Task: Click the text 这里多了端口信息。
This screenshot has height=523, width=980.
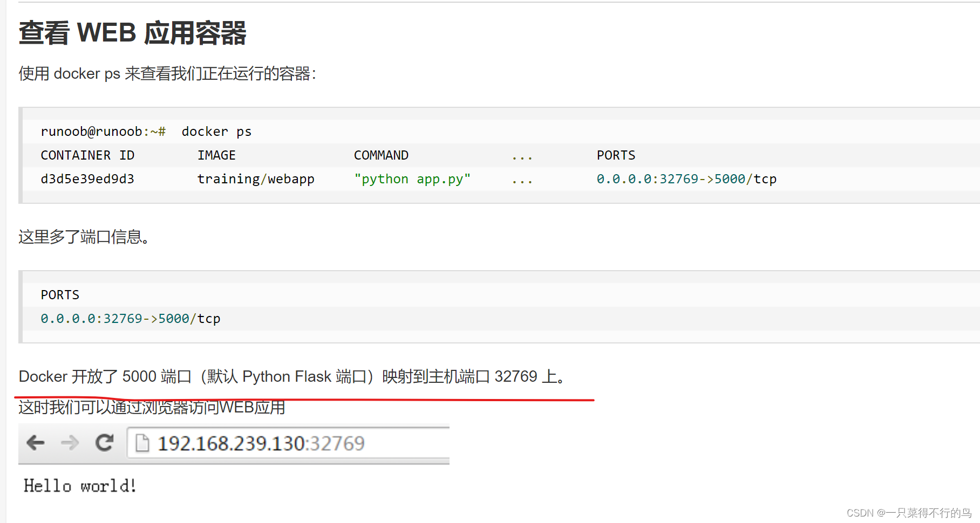Action: (84, 237)
